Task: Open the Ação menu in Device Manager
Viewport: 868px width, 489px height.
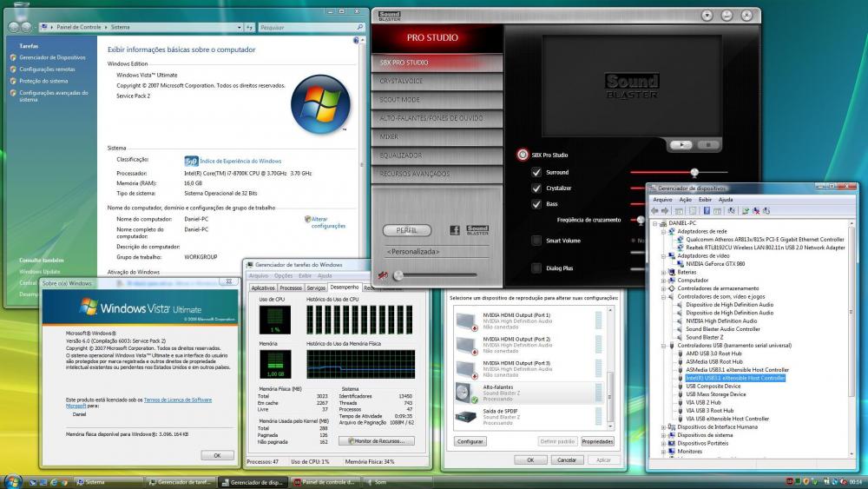Action: point(685,199)
